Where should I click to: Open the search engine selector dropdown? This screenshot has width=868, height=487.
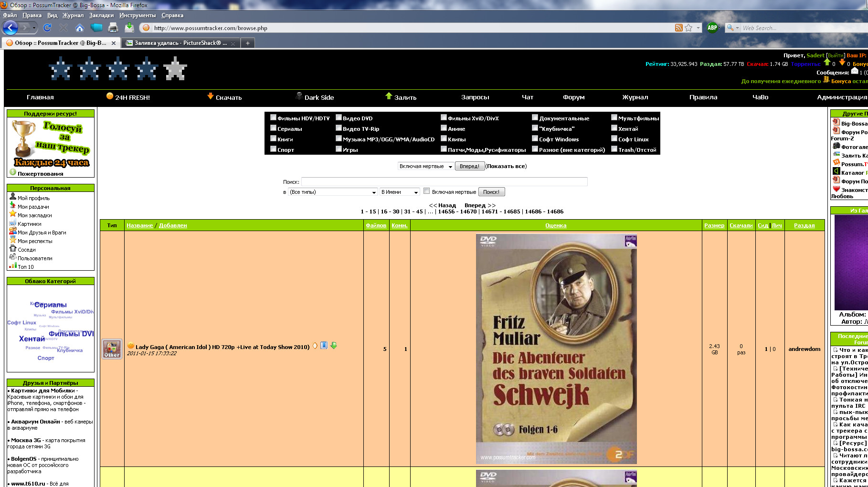click(732, 28)
